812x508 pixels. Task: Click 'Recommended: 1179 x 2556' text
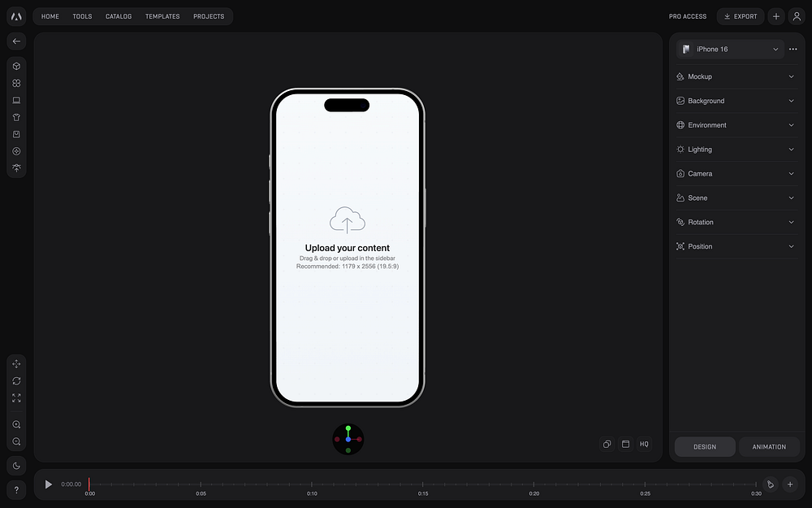(348, 267)
